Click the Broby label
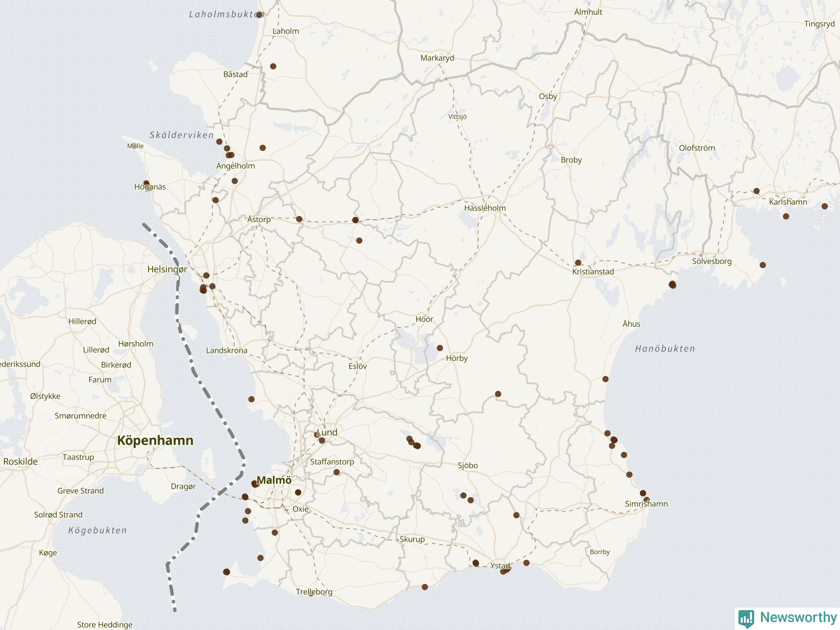This screenshot has height=630, width=840. (571, 160)
